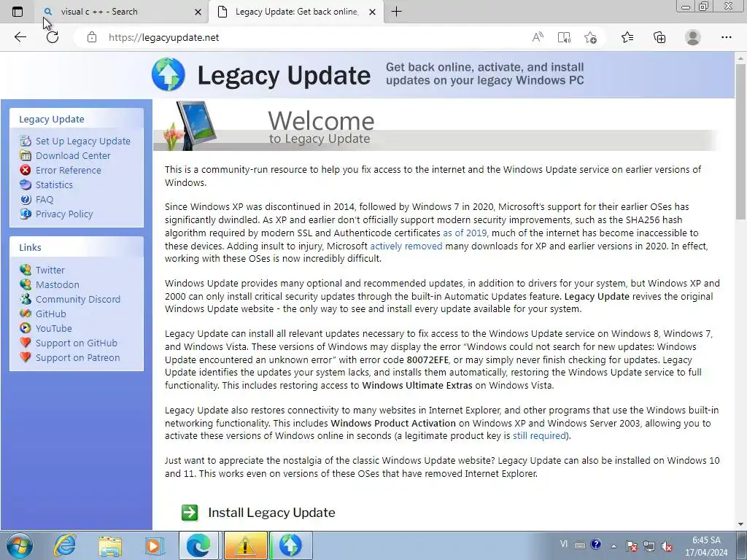Add this page to favorites
This screenshot has width=747, height=560.
590,37
